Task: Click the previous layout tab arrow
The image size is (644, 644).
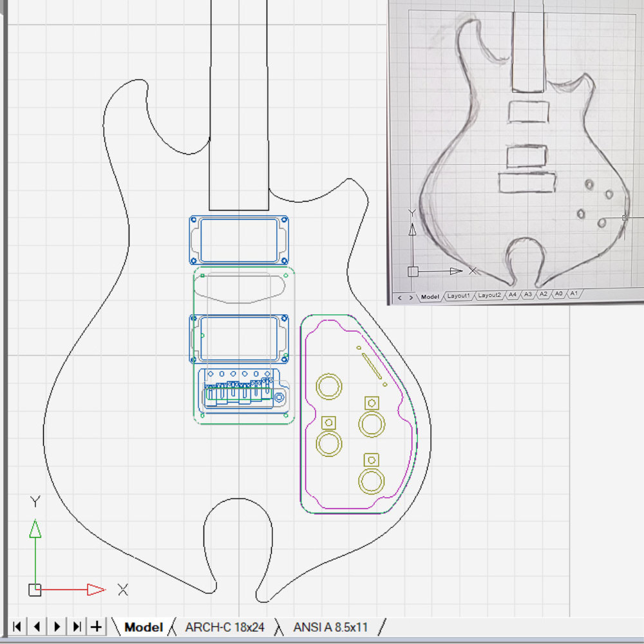Action: pyautogui.click(x=37, y=626)
